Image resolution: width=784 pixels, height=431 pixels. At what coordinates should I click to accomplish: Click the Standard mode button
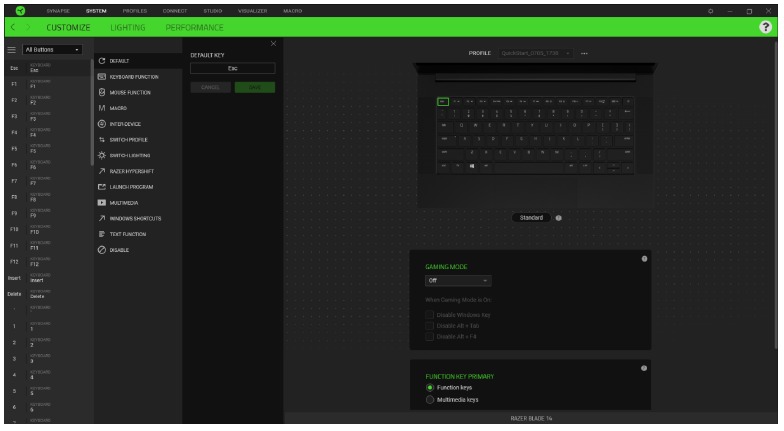coord(531,218)
